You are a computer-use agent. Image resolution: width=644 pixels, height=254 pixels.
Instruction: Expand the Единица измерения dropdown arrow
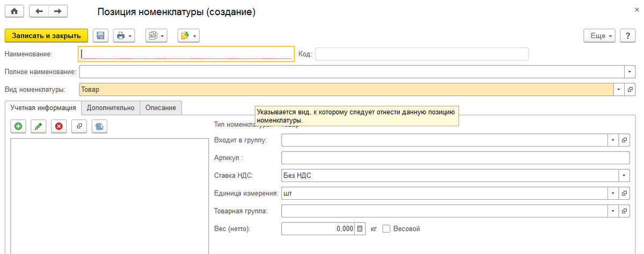pyautogui.click(x=613, y=193)
